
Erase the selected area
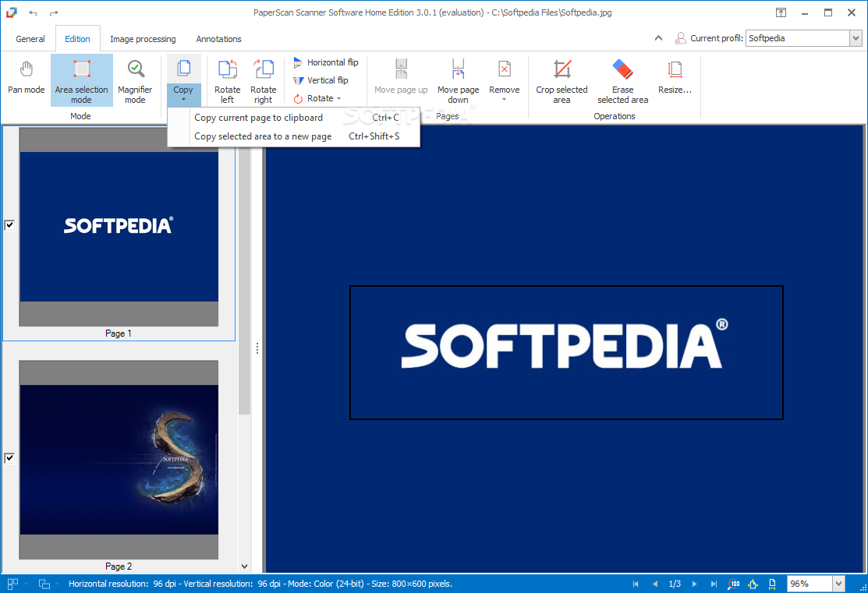pos(623,80)
